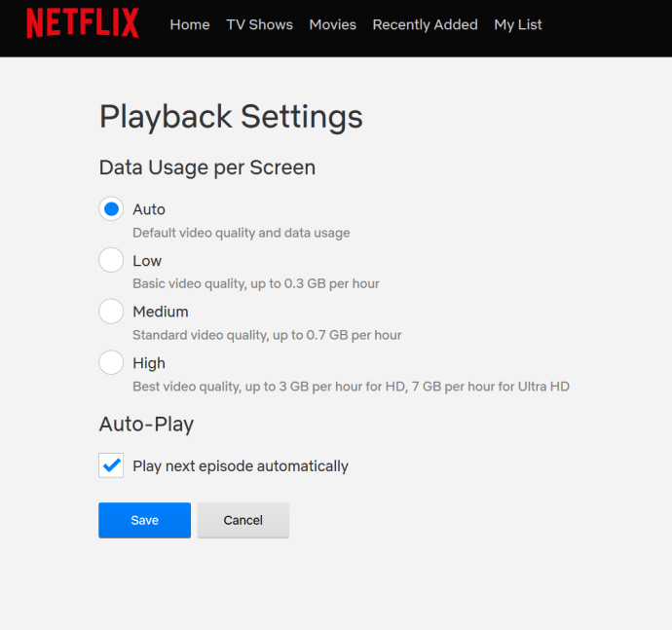Click the 'Default video quality and data usage' description

click(242, 233)
